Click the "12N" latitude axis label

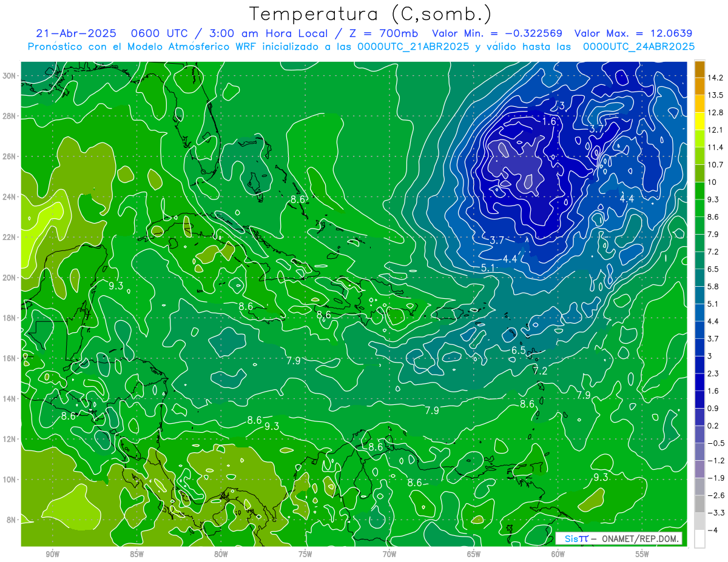click(x=10, y=439)
